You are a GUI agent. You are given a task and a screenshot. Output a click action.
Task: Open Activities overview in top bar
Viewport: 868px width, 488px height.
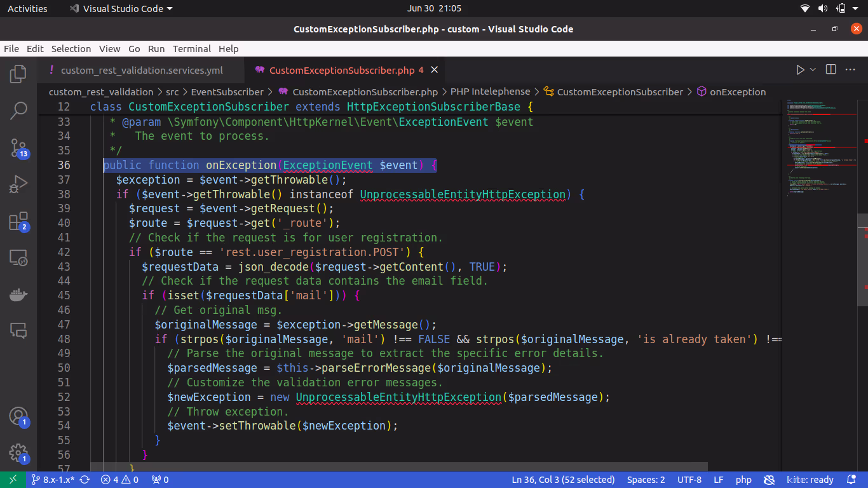[27, 8]
